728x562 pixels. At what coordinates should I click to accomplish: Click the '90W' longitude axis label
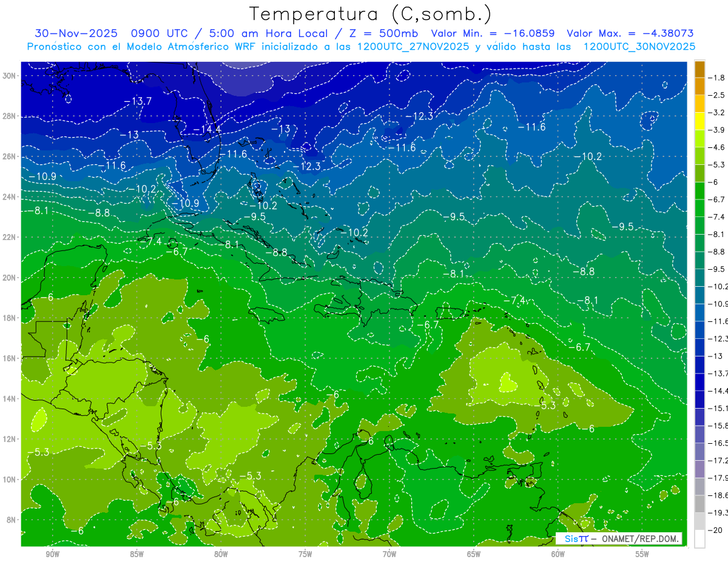[x=52, y=554]
